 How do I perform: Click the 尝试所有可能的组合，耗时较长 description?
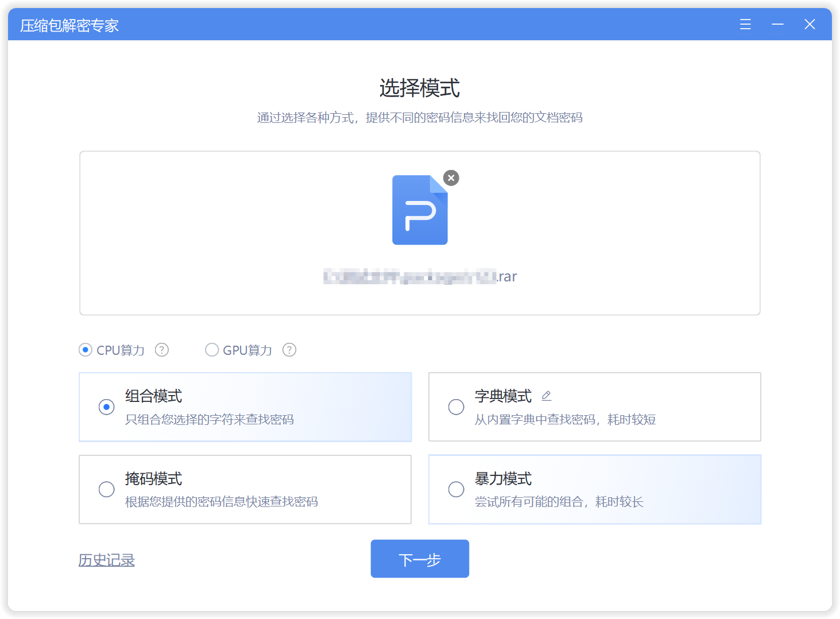click(559, 502)
